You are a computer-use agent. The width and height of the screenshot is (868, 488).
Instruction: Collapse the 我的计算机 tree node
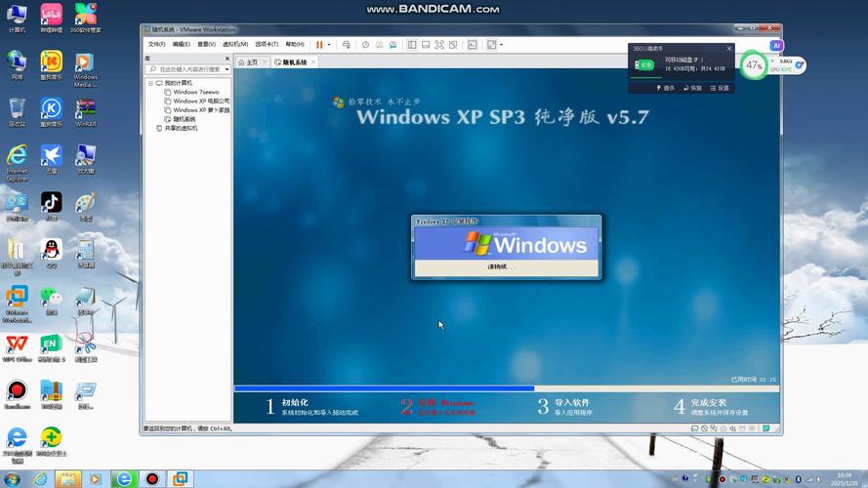(x=150, y=84)
